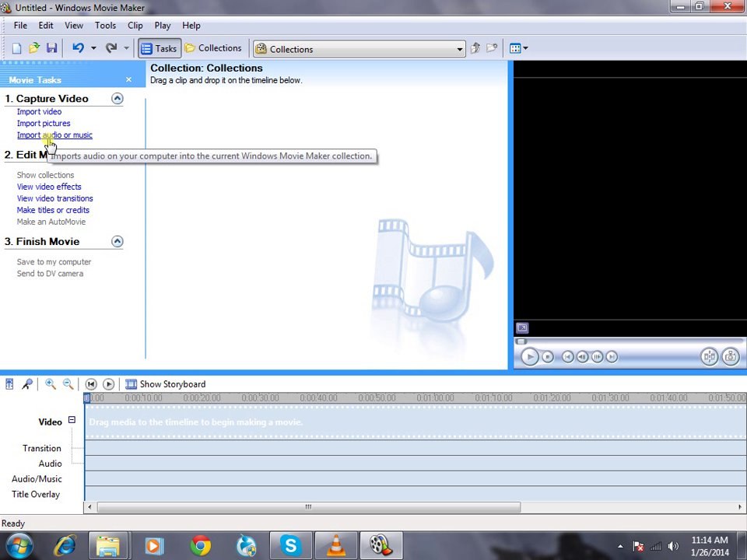This screenshot has width=747, height=560.
Task: Zoom out on the timeline
Action: 68,384
